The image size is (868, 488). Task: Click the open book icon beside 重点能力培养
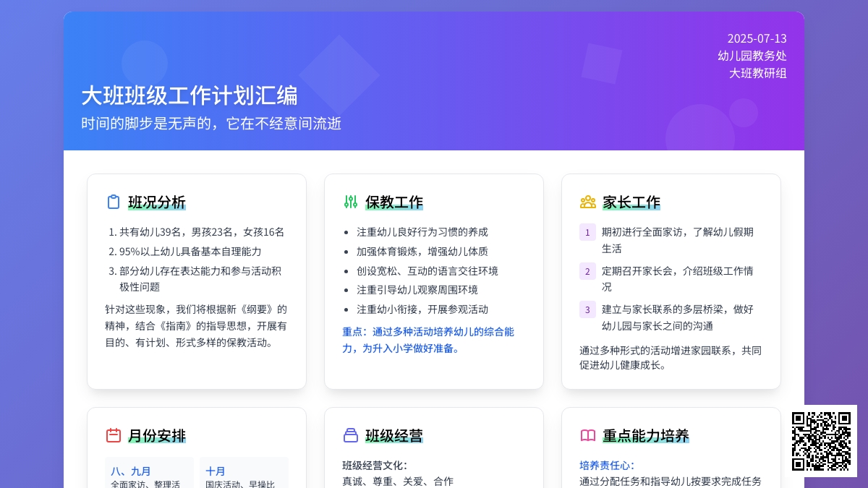click(x=588, y=435)
